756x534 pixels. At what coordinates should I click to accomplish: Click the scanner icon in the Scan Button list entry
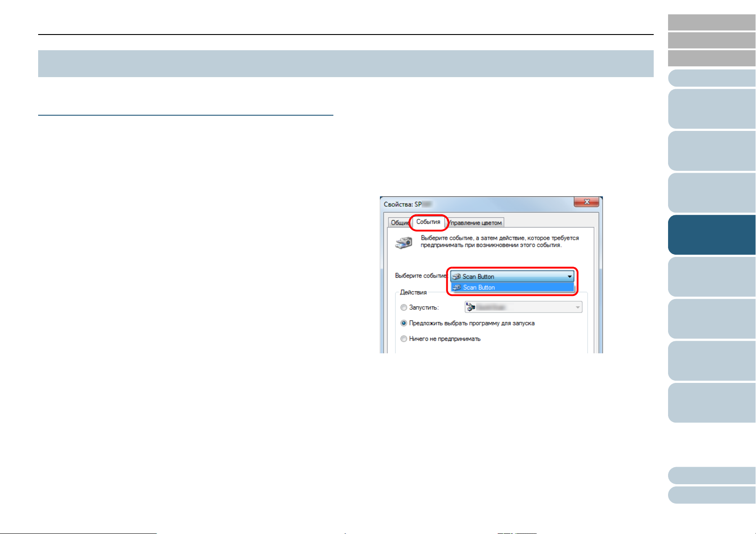[457, 287]
